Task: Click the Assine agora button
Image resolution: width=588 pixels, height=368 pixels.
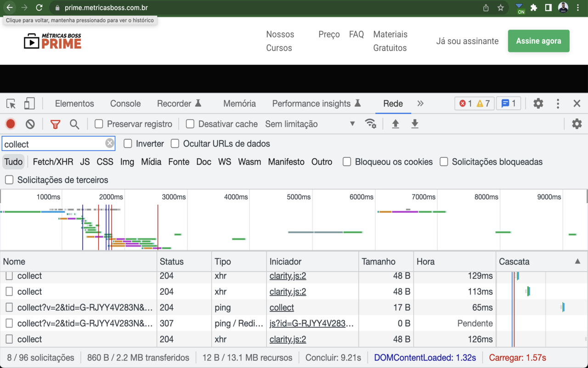Action: tap(538, 41)
